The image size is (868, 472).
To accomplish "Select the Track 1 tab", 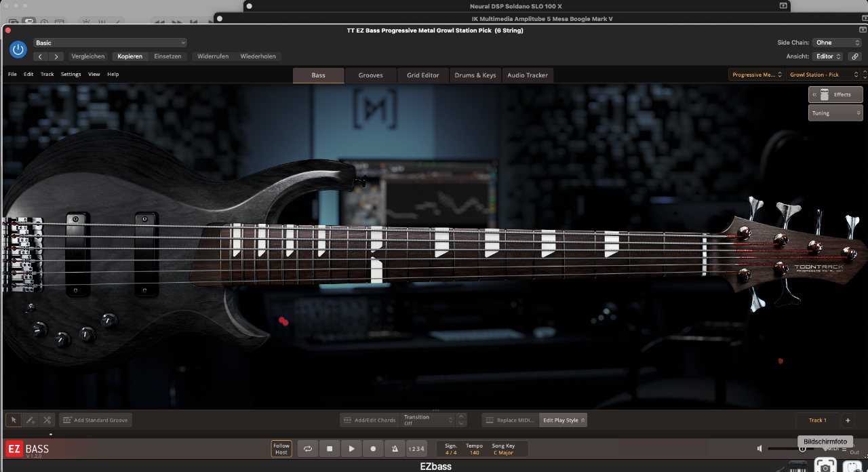I will [x=817, y=420].
